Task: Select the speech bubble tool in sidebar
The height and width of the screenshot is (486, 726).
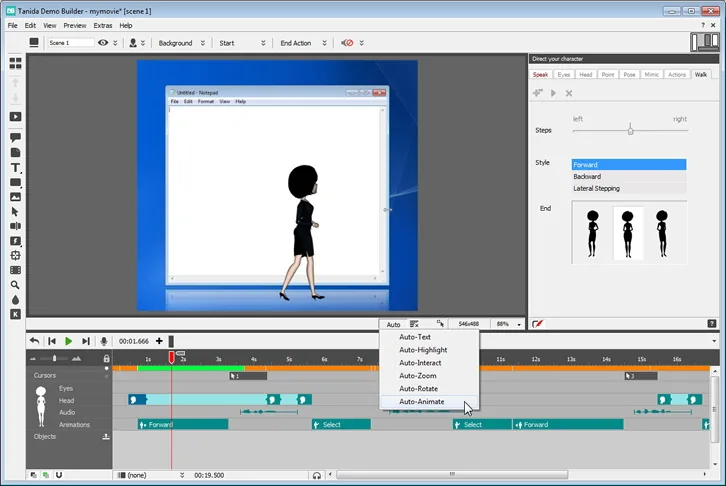Action: pos(15,137)
